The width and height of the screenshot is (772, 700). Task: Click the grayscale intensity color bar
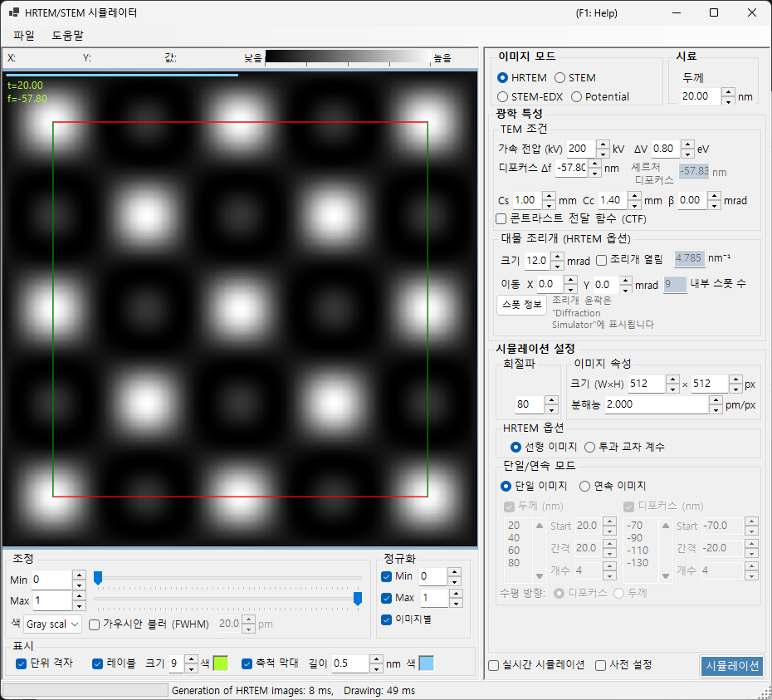point(348,57)
